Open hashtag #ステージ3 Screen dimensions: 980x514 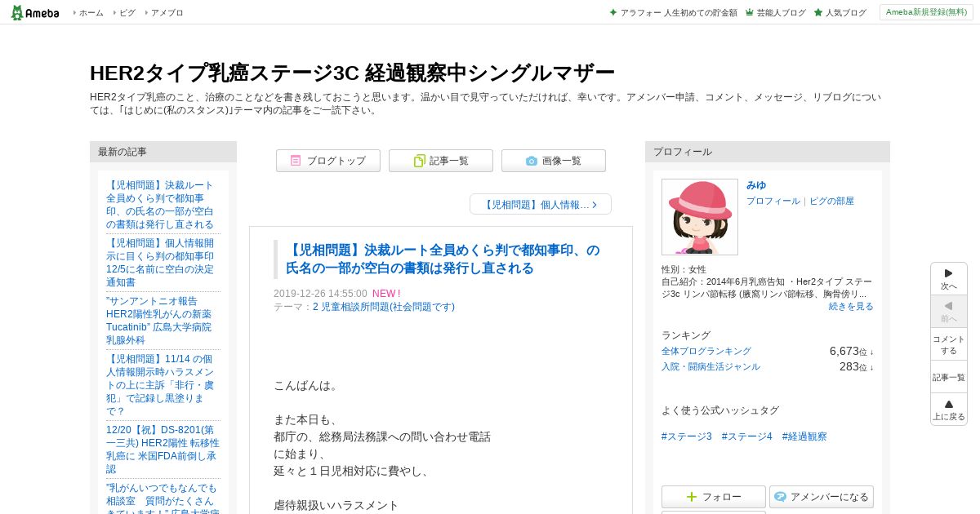[x=687, y=436]
